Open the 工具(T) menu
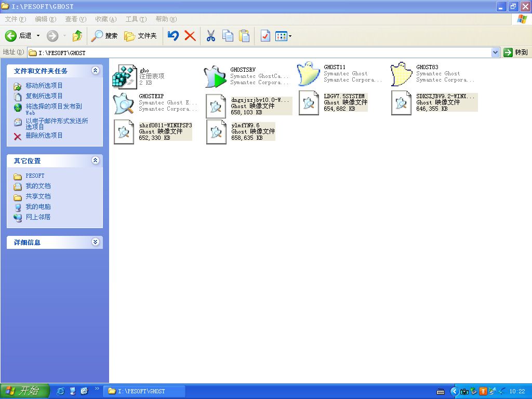The height and width of the screenshot is (399, 532). (136, 19)
